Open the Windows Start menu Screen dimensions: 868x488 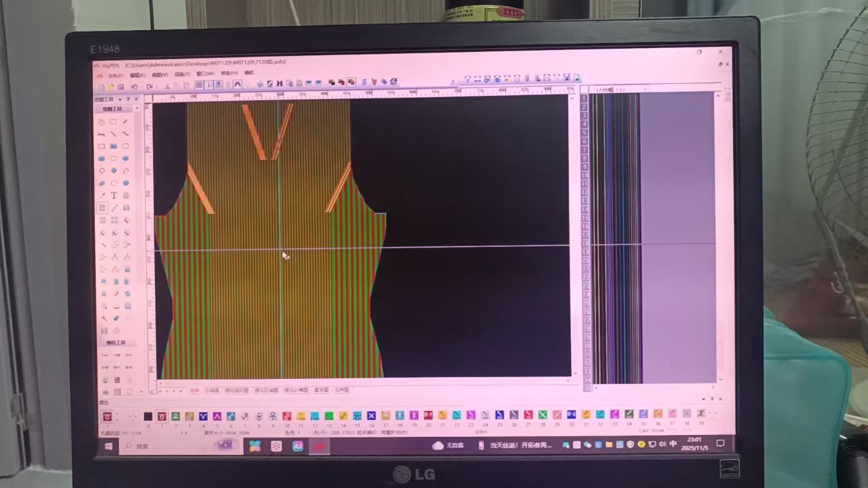[x=109, y=446]
